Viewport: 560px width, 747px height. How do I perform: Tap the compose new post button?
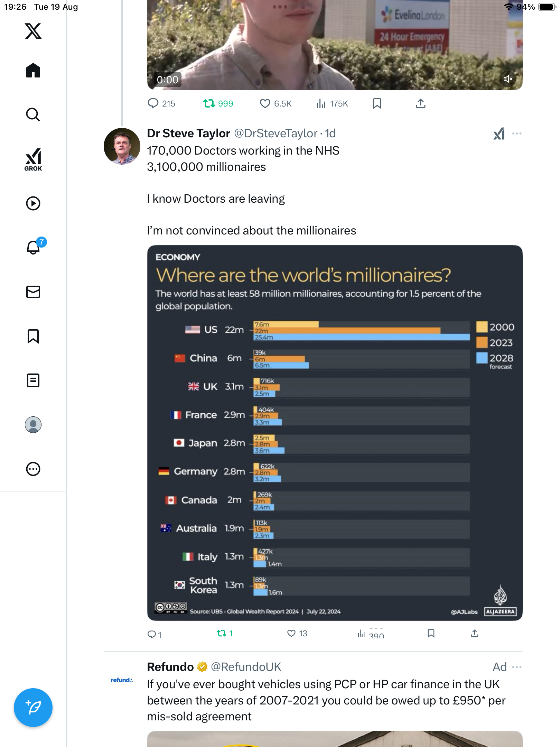33,708
